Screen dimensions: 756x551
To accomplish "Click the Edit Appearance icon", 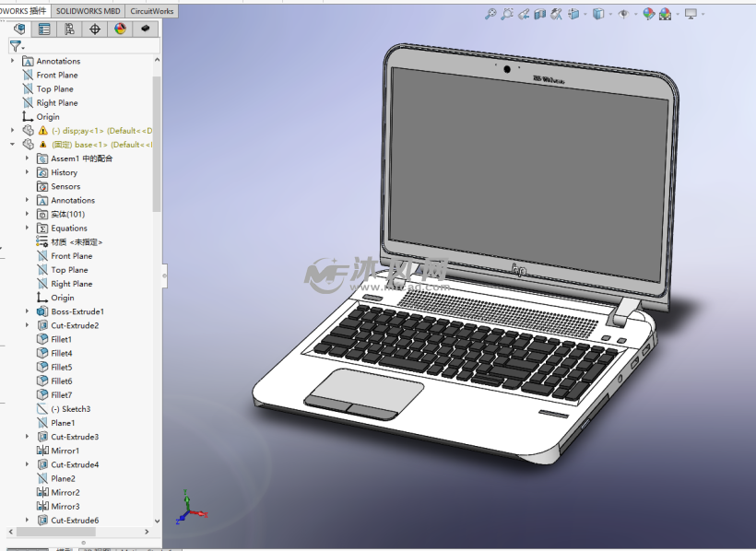I will [x=648, y=14].
